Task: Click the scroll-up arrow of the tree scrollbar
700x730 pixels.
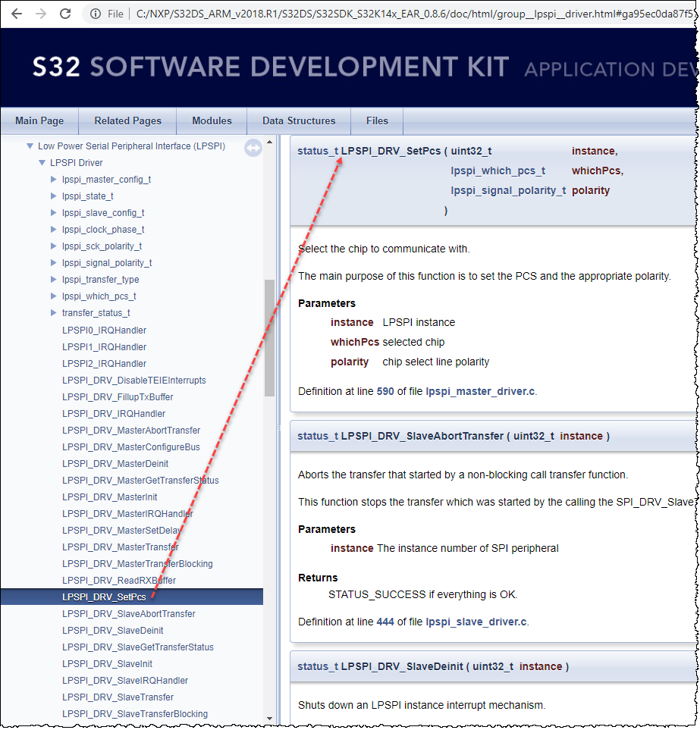Action: 268,140
